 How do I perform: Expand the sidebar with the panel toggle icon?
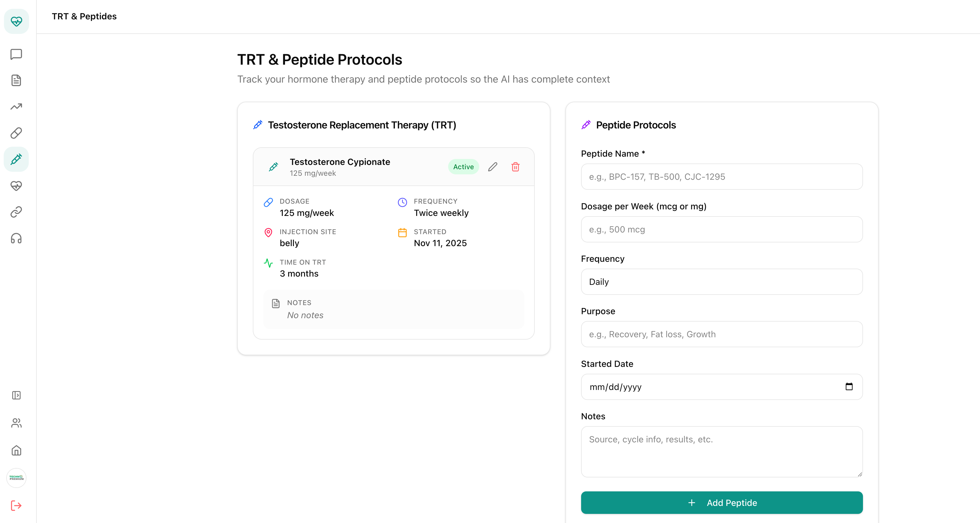16,395
